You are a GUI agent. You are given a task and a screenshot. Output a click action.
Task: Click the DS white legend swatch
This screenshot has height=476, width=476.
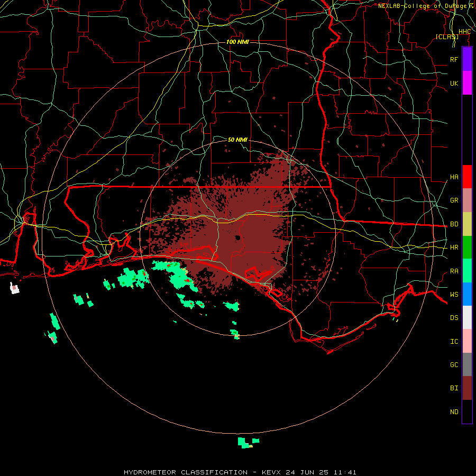[x=467, y=317]
